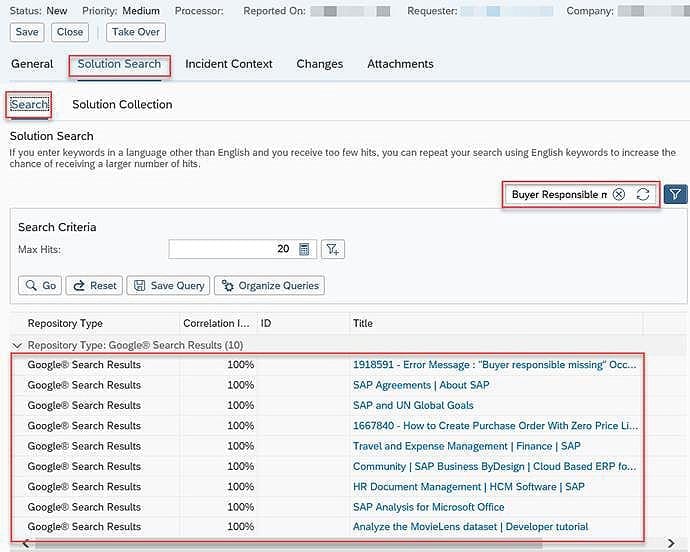
Task: Collapse the Google Search Results group
Action: tap(17, 345)
